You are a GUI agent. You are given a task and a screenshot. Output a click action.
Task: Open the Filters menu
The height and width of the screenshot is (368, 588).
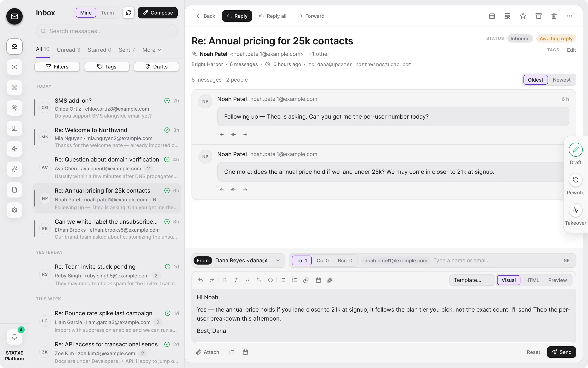coord(57,67)
